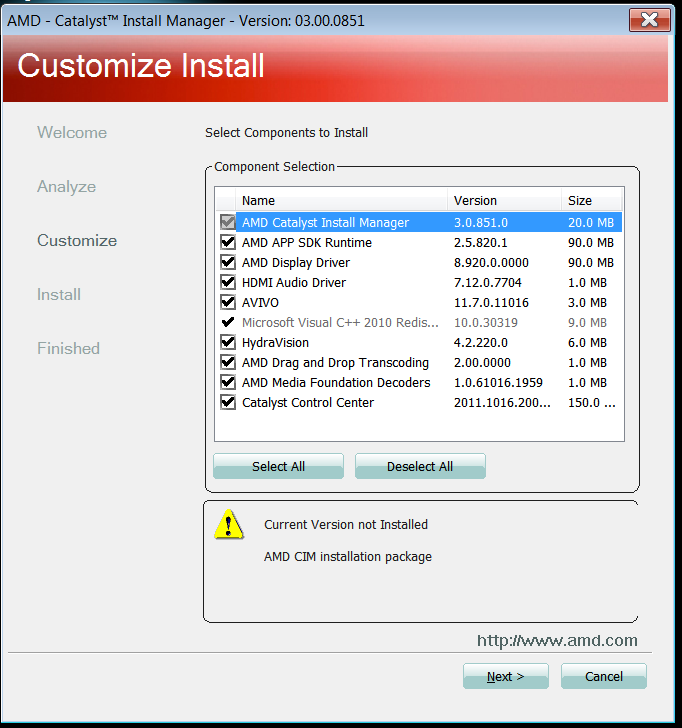This screenshot has height=728, width=682.
Task: Toggle the HDMI Audio Driver checkbox
Action: (227, 282)
